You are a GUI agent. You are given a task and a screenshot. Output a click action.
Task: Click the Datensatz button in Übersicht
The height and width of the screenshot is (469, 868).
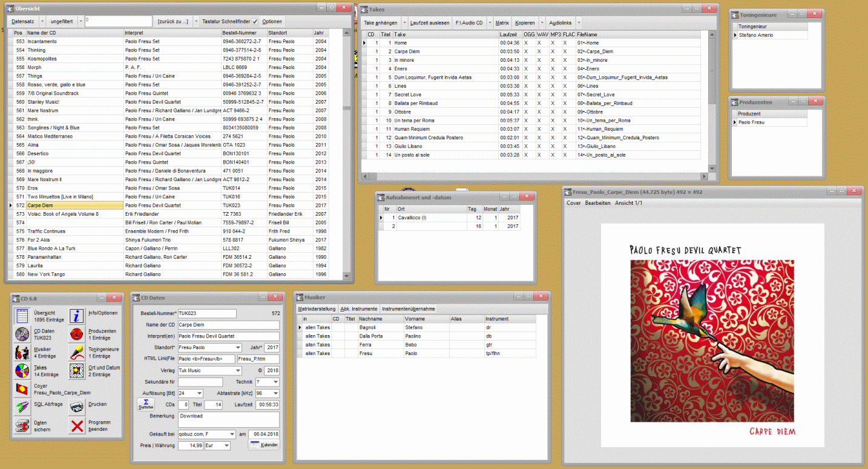click(23, 21)
